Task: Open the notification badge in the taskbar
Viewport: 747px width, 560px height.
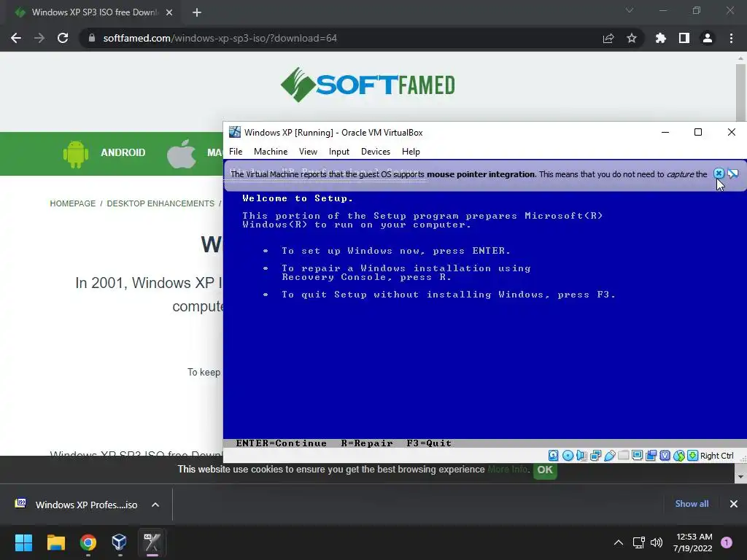Action: point(727,542)
